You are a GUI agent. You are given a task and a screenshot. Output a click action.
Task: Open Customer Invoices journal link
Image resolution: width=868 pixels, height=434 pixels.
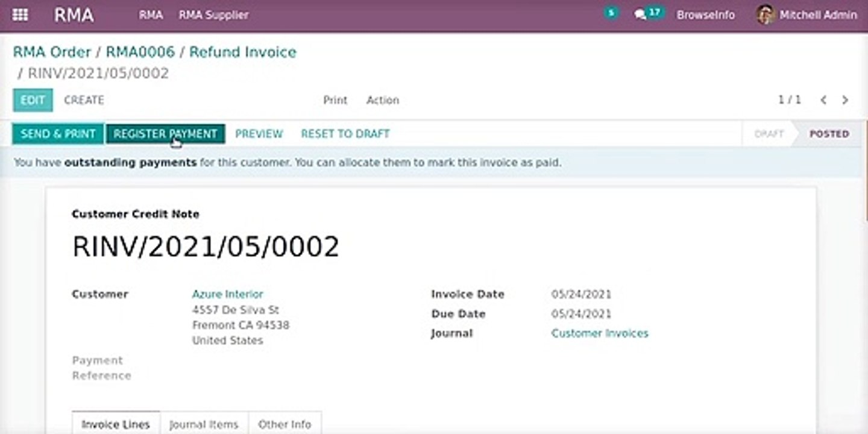(600, 333)
